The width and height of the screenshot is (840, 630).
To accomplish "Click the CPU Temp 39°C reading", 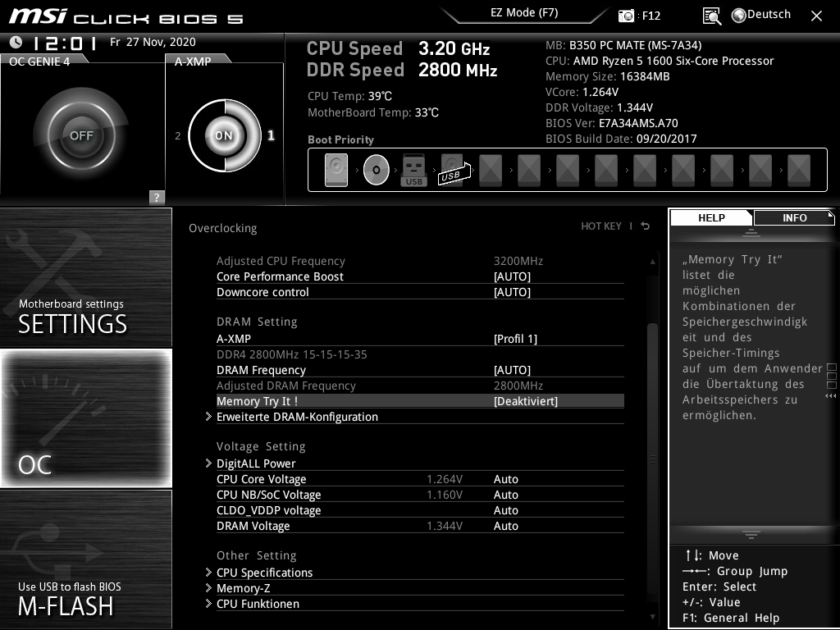I will click(x=349, y=97).
